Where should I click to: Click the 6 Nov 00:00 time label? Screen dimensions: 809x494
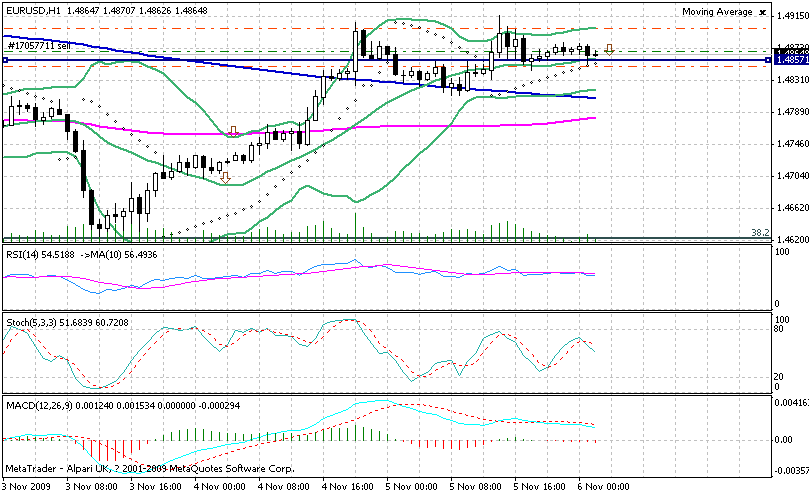click(x=603, y=486)
